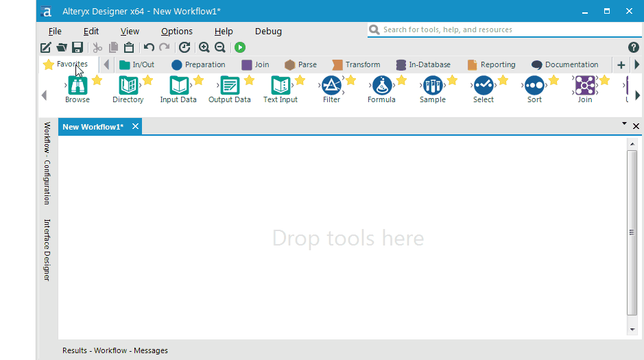Screen dimensions: 644x360
Task: Toggle the favorite star on Filter tool
Action: (x=350, y=80)
